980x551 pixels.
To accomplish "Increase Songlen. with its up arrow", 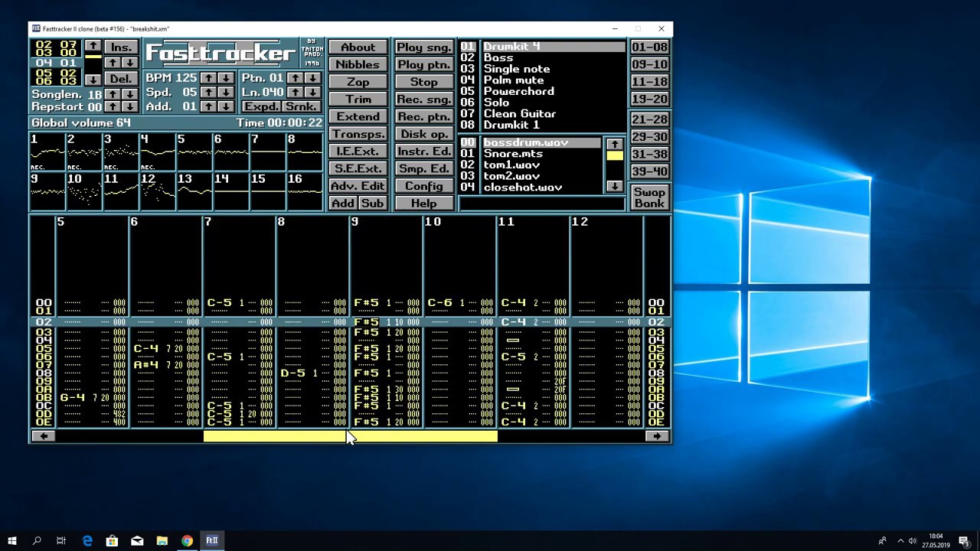I will (x=113, y=94).
